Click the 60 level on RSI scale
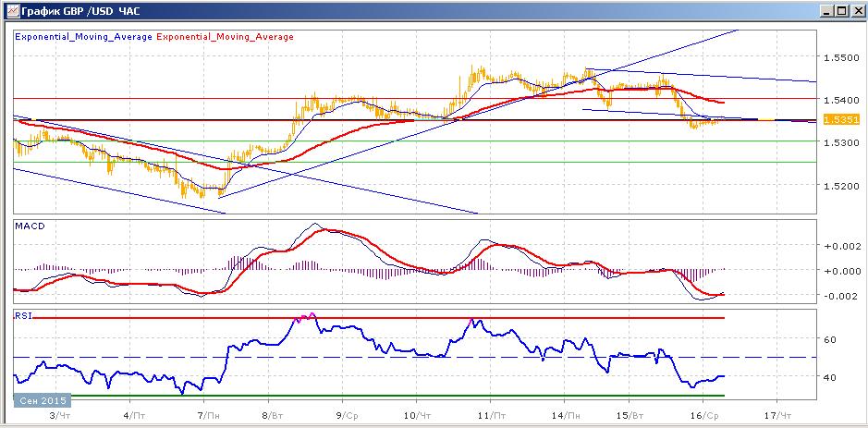Viewport: 868px width, 428px height. [x=830, y=340]
